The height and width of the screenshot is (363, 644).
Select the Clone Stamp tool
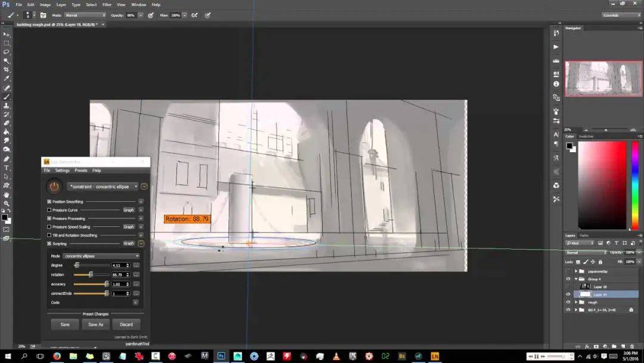pyautogui.click(x=7, y=105)
